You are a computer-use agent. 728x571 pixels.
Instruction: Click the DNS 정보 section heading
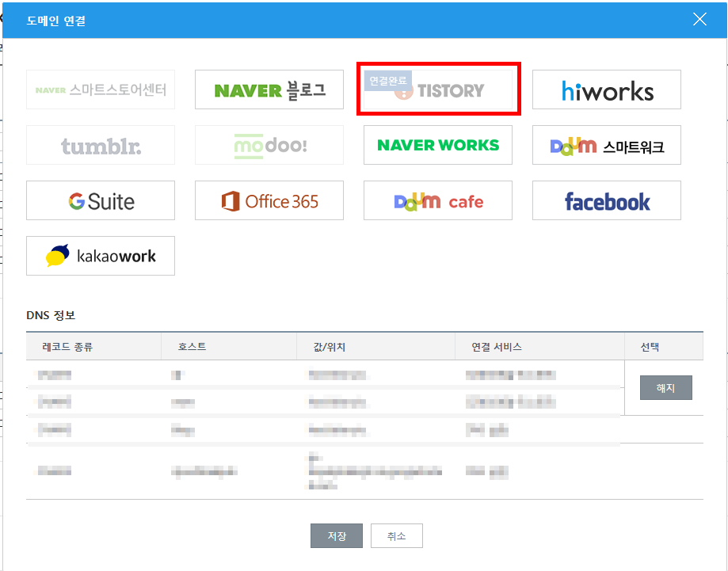[51, 315]
